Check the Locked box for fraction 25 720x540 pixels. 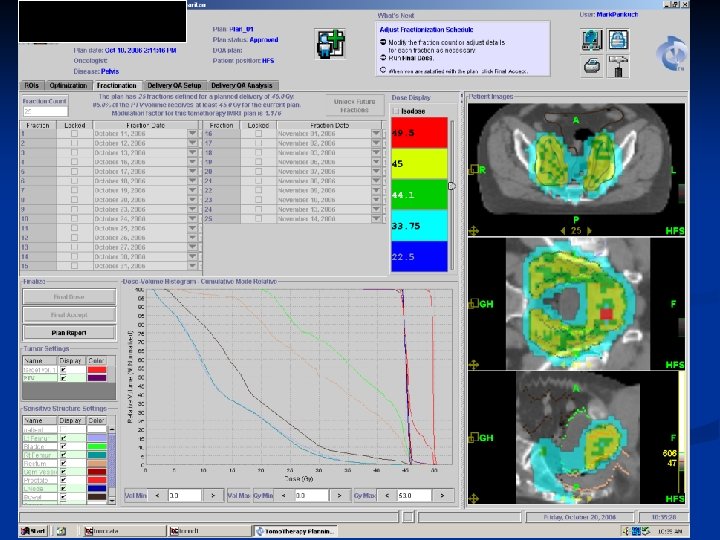pyautogui.click(x=258, y=219)
